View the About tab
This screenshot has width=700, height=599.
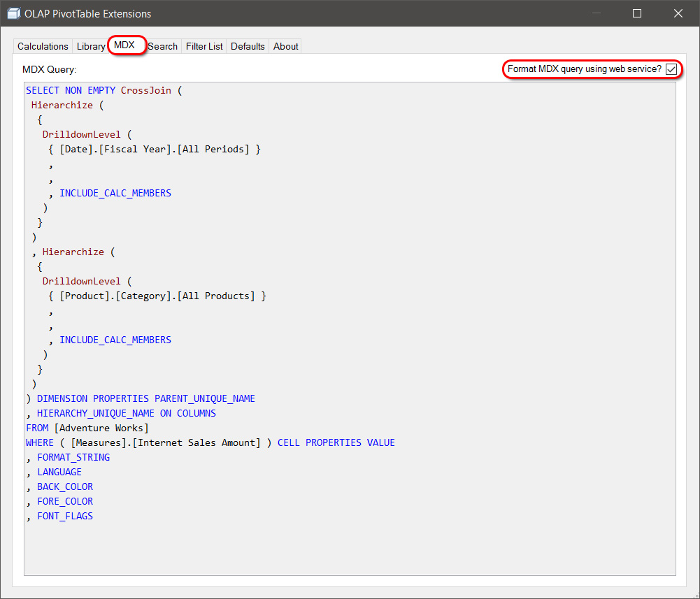(x=285, y=46)
